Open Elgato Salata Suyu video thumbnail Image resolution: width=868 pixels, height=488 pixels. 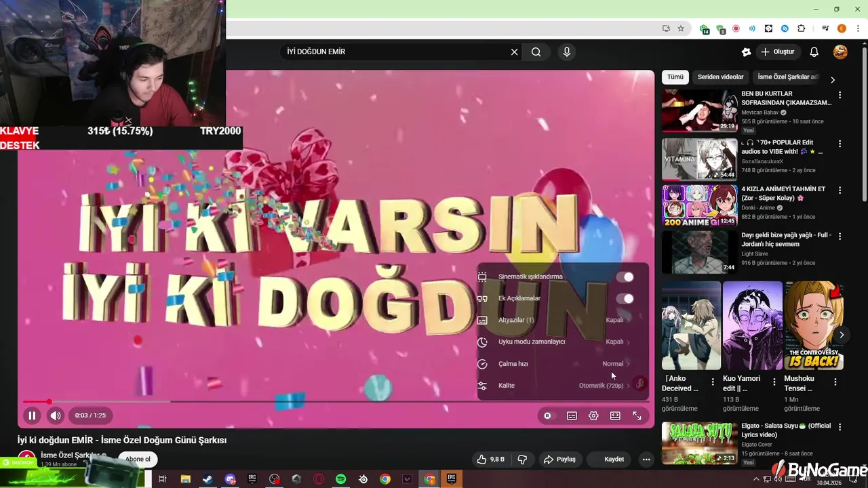[699, 443]
